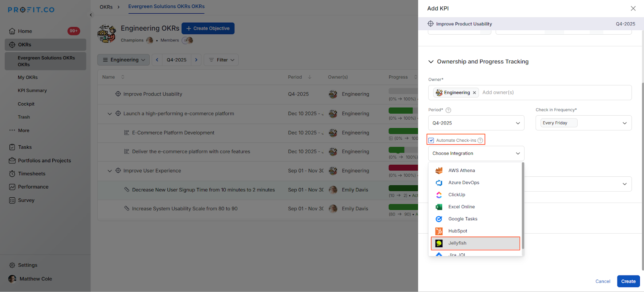644x292 pixels.
Task: Select the Jellyfish integration icon
Action: [x=439, y=243]
